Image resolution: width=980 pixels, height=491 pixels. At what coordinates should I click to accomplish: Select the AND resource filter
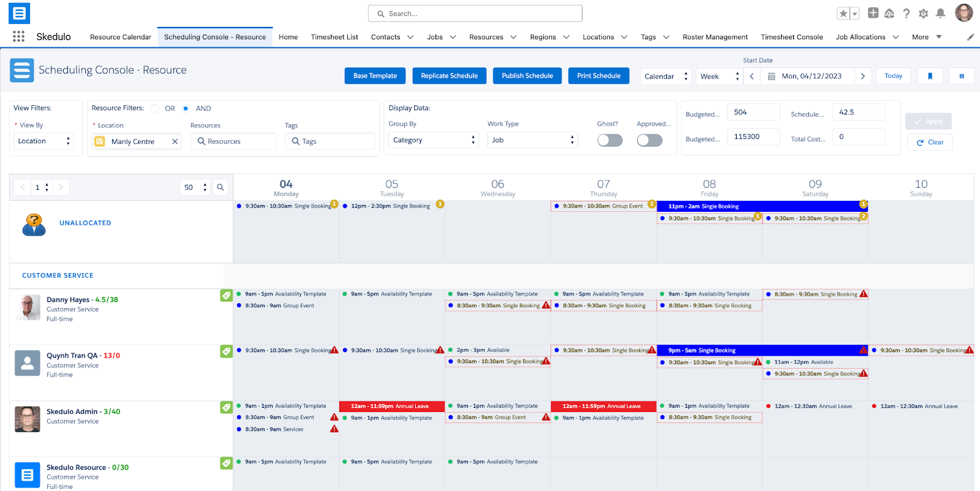pos(186,108)
